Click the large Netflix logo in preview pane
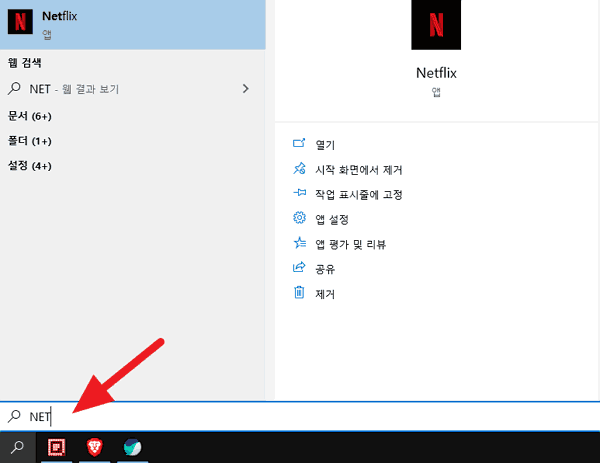The height and width of the screenshot is (463, 600). [x=436, y=24]
